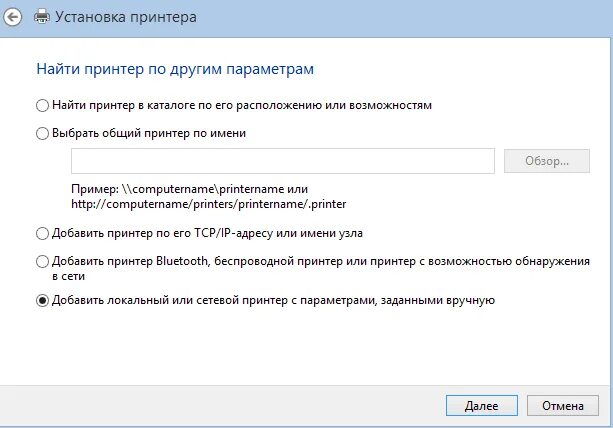The image size is (613, 428).
Task: Click the Обзор... browse button
Action: click(x=547, y=161)
